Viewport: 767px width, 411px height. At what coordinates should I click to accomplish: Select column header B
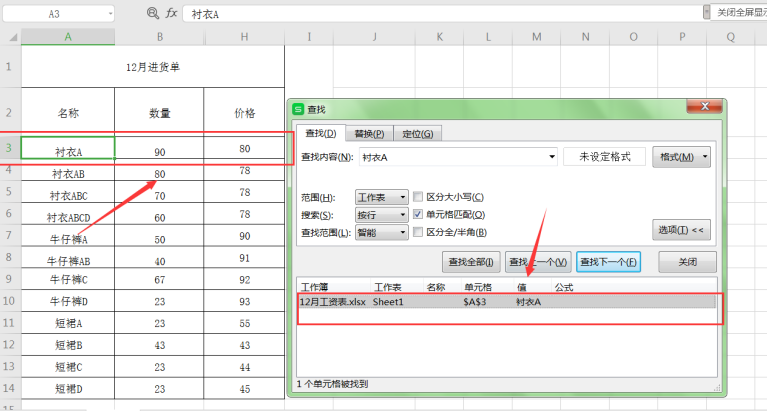pyautogui.click(x=159, y=37)
